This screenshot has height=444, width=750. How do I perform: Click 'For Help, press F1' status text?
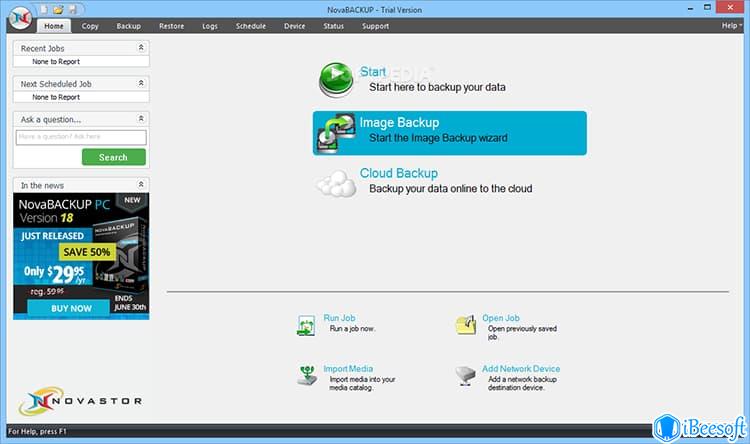37,431
